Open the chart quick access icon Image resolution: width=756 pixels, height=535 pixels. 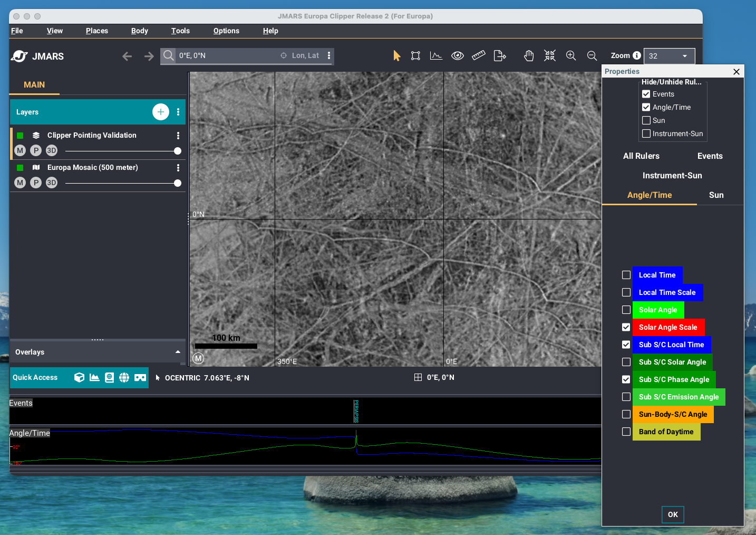[94, 377]
